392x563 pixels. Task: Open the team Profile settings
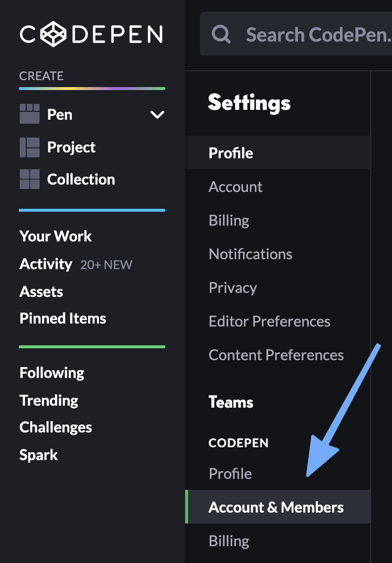pyautogui.click(x=230, y=473)
